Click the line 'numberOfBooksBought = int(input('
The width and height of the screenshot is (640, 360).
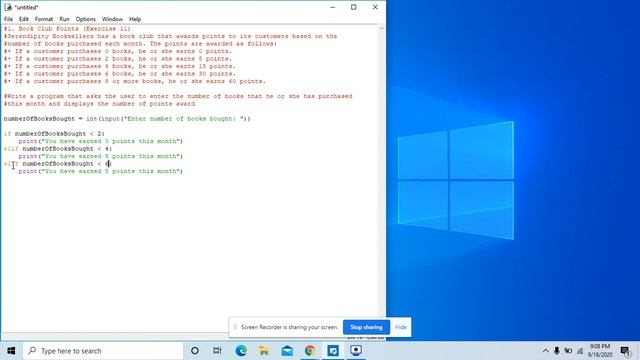pos(127,119)
